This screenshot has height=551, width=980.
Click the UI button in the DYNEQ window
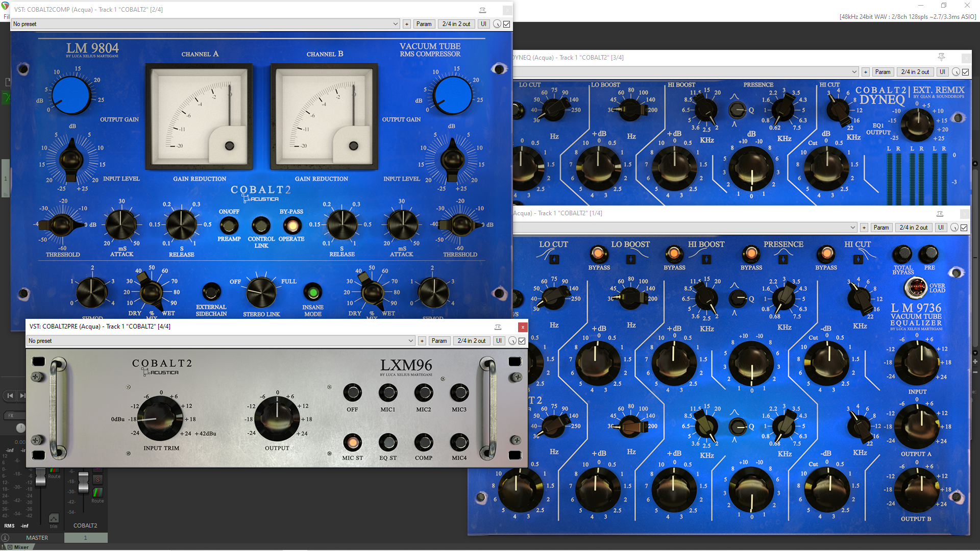(x=942, y=72)
